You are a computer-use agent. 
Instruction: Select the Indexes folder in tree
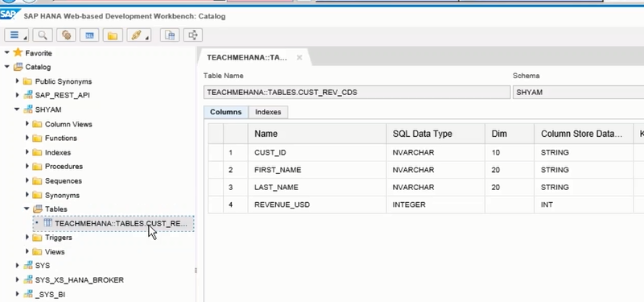58,152
